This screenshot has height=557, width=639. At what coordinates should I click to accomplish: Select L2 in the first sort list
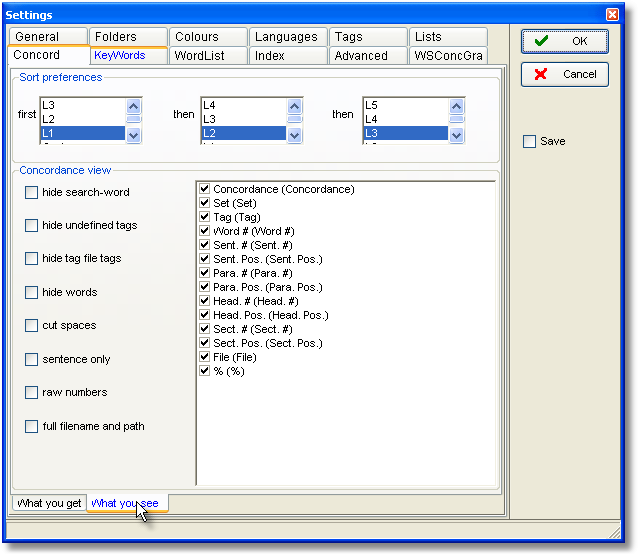[83, 119]
